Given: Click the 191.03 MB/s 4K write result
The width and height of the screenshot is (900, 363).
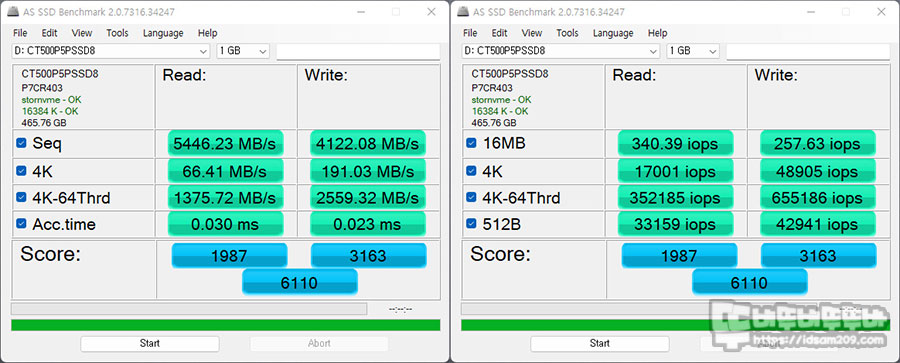Looking at the screenshot, I should tap(368, 171).
